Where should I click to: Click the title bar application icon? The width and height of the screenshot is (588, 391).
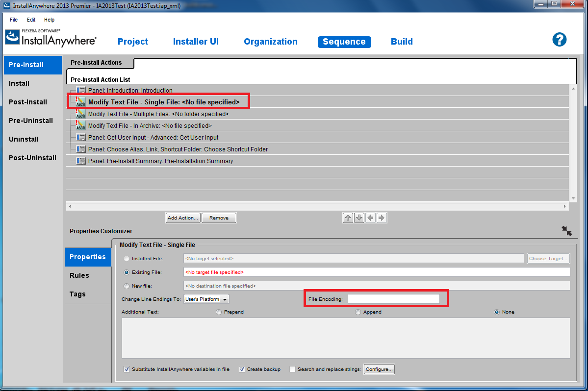tap(6, 5)
